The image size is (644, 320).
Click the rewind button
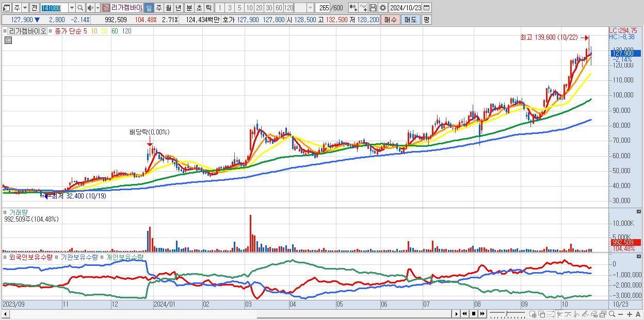tap(465, 314)
